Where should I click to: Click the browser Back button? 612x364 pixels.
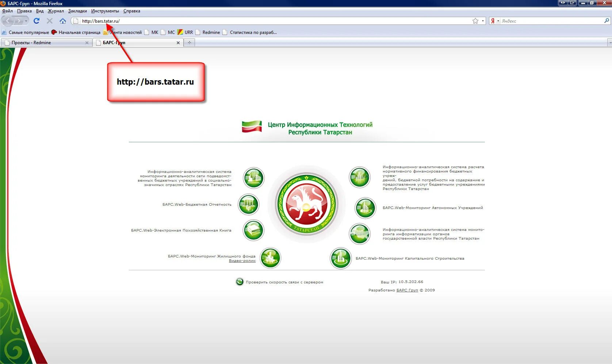pyautogui.click(x=7, y=21)
